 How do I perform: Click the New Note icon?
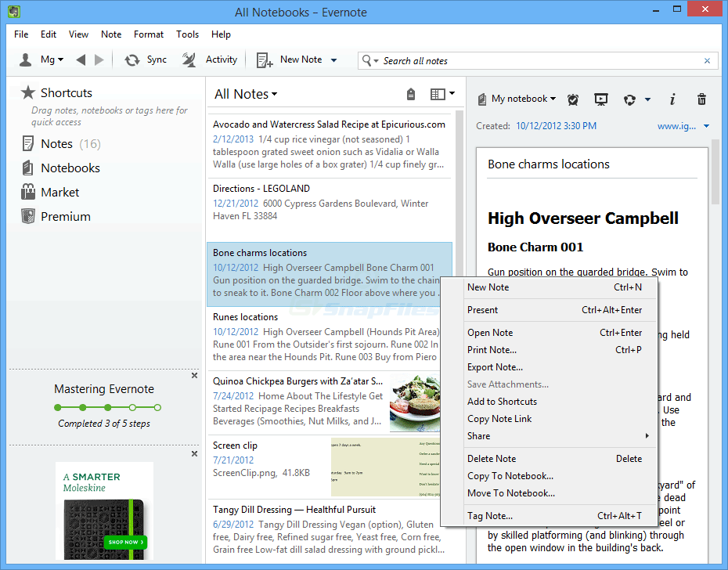tap(265, 60)
